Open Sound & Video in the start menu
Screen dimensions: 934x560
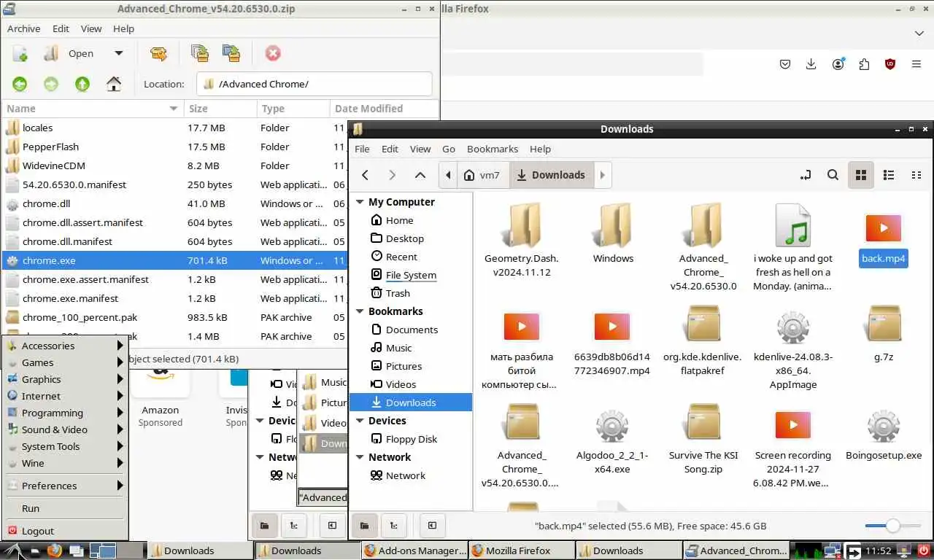(66, 429)
